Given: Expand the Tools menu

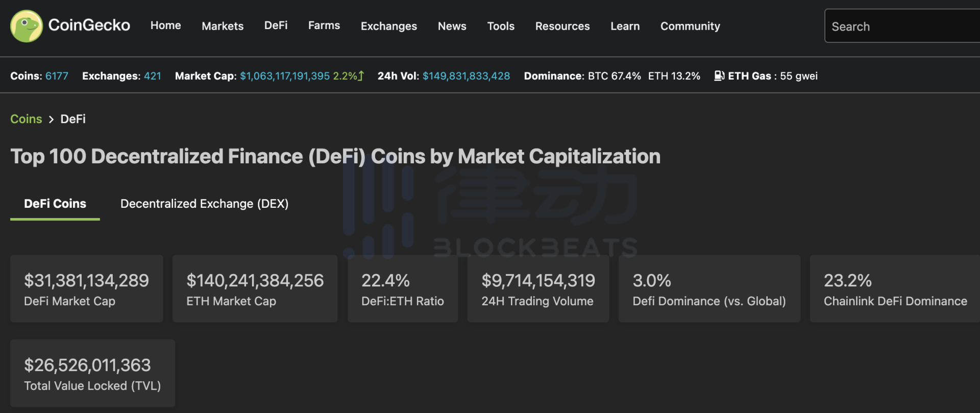Looking at the screenshot, I should 501,26.
